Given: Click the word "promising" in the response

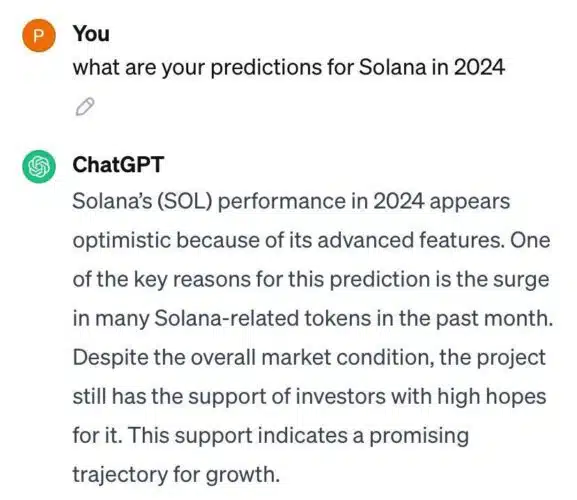Looking at the screenshot, I should pos(419,436).
